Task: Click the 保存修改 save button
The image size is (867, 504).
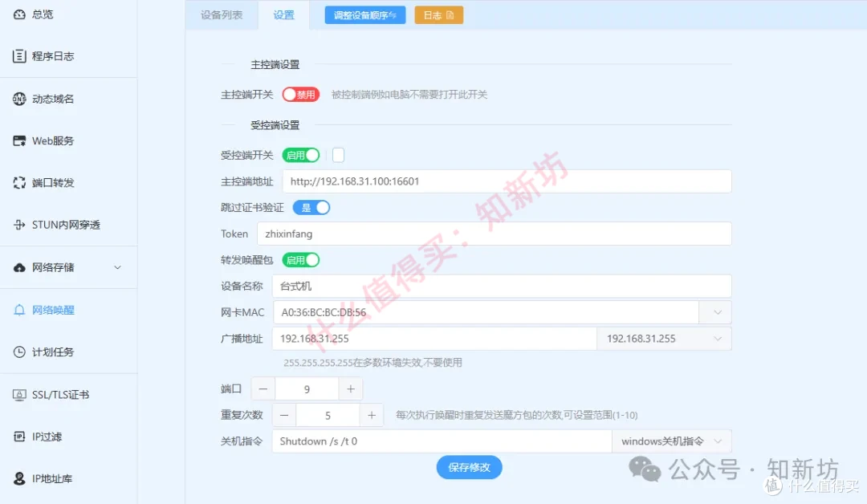Action: pyautogui.click(x=469, y=468)
